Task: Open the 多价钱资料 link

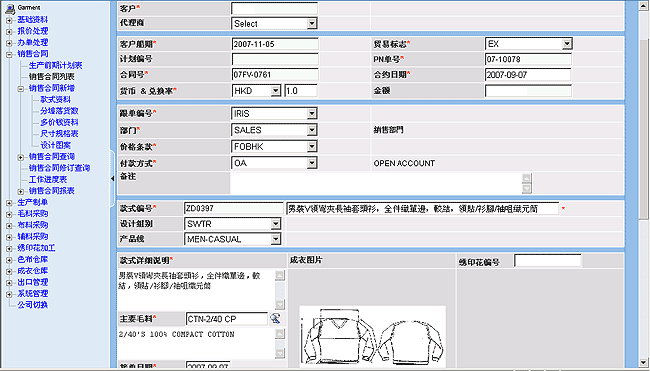Action: pos(59,122)
